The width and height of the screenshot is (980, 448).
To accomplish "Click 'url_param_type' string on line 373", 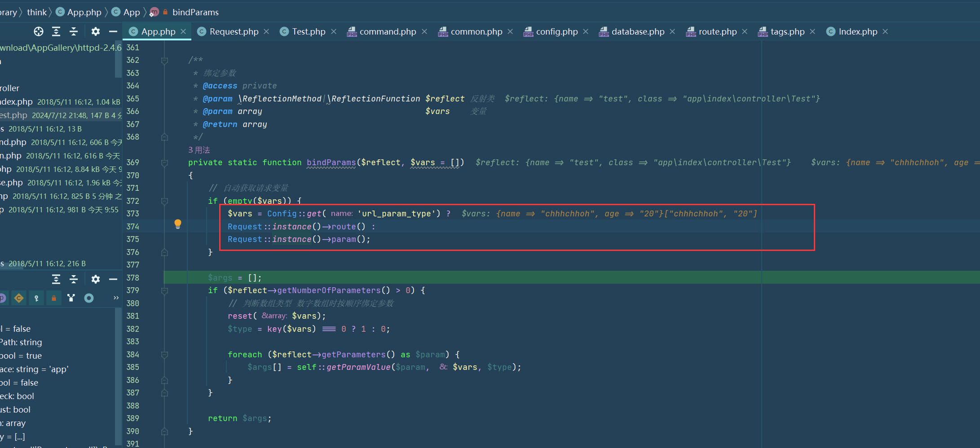I will [399, 214].
